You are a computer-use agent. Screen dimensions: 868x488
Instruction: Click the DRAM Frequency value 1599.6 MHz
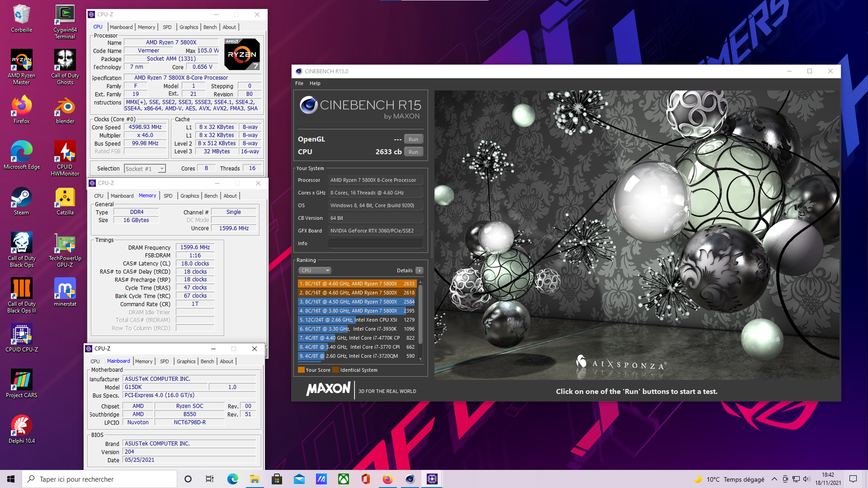tap(195, 247)
